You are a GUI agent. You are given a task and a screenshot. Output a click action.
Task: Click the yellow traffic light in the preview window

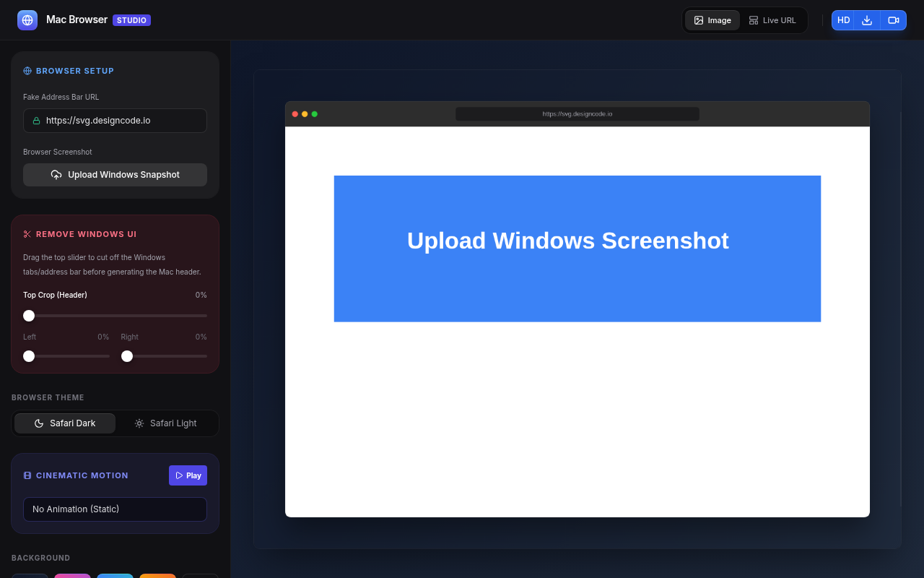303,113
